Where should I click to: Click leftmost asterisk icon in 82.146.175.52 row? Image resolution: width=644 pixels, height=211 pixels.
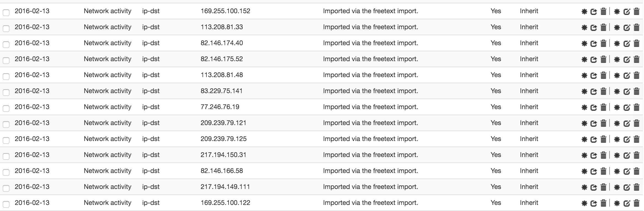pos(584,59)
